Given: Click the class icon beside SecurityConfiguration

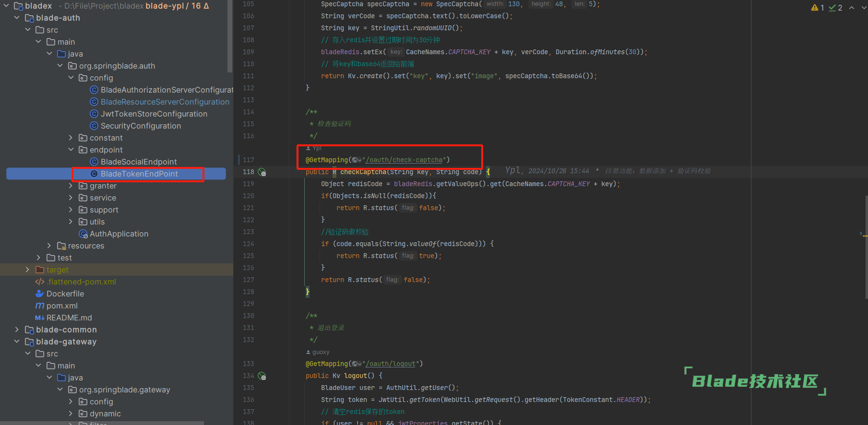Looking at the screenshot, I should (94, 126).
